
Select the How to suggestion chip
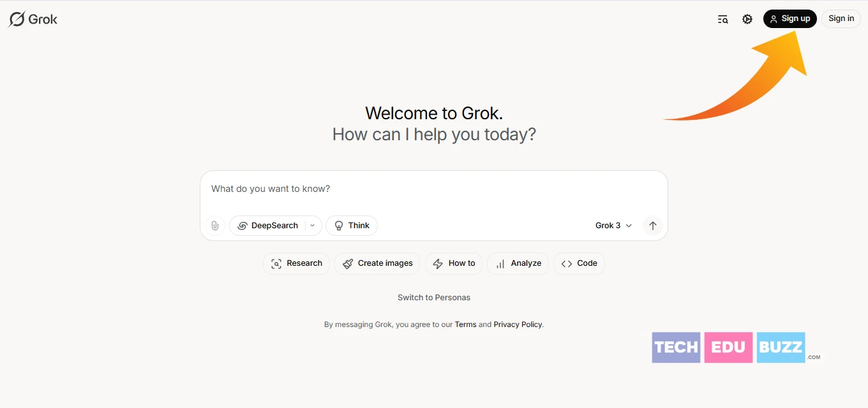[x=454, y=263]
